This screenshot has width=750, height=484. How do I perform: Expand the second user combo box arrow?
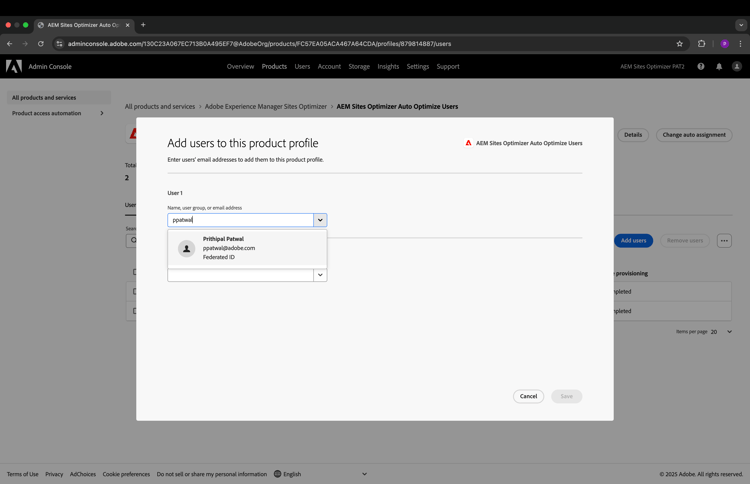click(320, 275)
